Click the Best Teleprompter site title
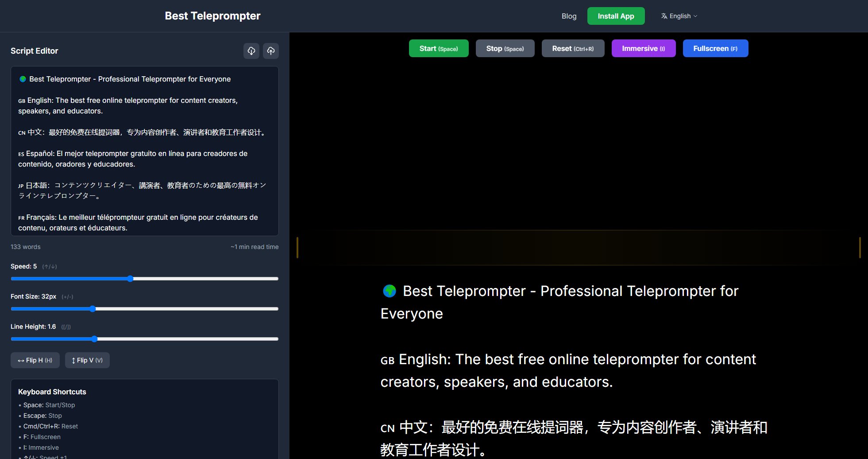This screenshot has width=868, height=459. click(212, 16)
